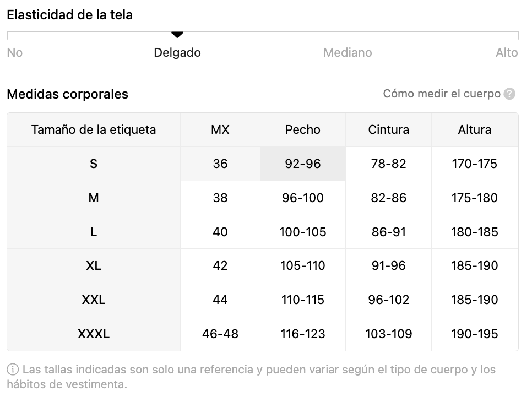Click the 'Alto' elasticity label
The height and width of the screenshot is (402, 532).
point(507,52)
